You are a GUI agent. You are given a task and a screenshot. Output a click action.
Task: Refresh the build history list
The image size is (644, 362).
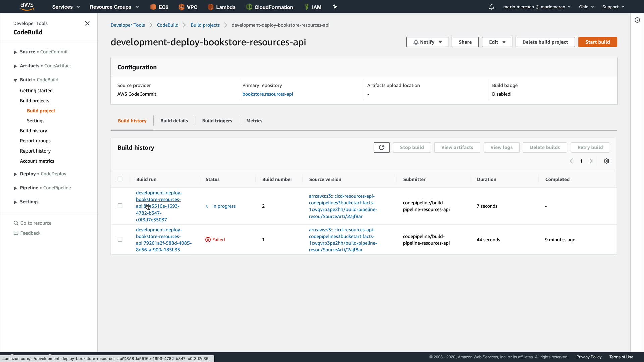point(381,147)
